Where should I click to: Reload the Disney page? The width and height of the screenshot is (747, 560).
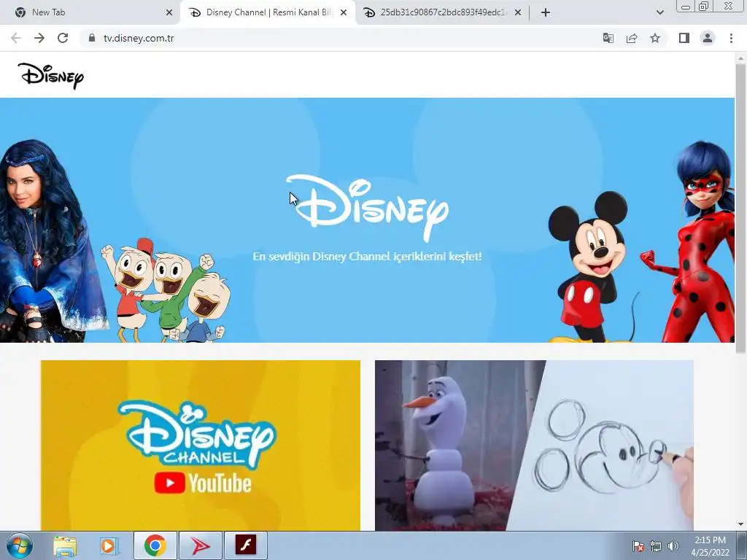click(x=63, y=38)
